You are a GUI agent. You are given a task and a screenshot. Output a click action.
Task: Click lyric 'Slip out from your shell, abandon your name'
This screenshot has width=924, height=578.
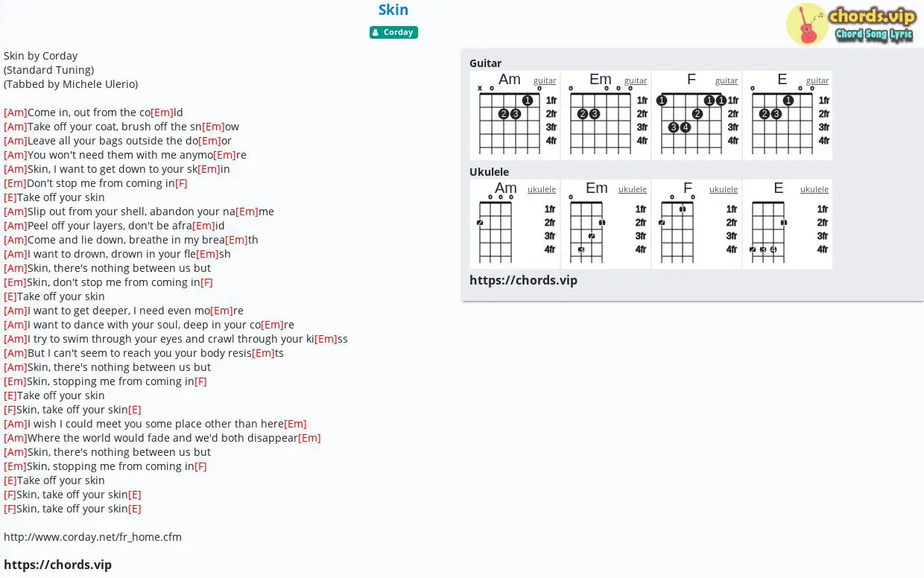pos(139,212)
